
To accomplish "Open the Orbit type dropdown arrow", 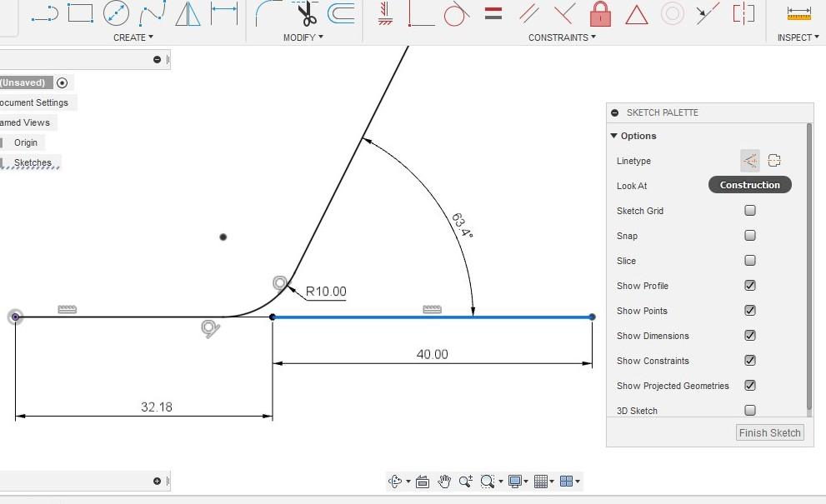I will point(408,482).
